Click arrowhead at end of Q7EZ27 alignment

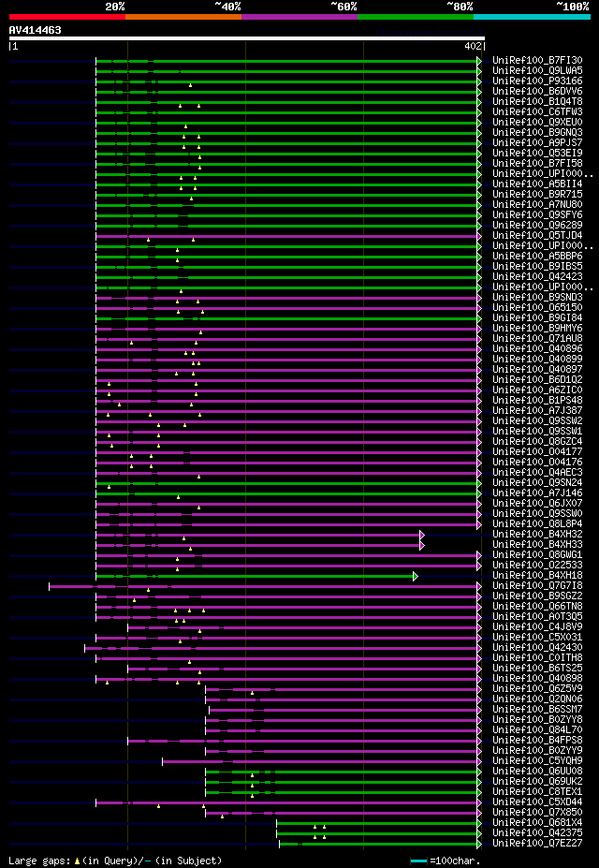click(479, 844)
